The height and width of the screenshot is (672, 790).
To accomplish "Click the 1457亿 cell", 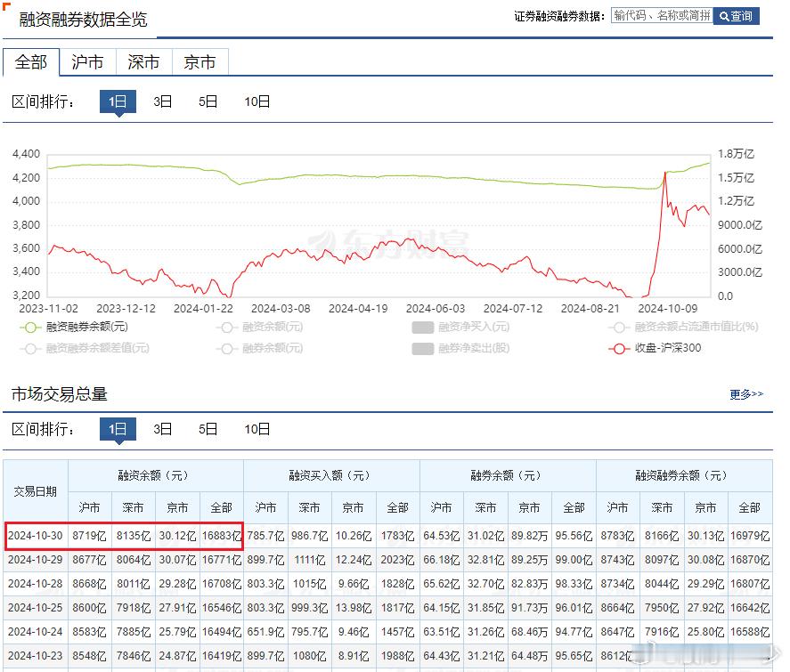I will pyautogui.click(x=397, y=632).
